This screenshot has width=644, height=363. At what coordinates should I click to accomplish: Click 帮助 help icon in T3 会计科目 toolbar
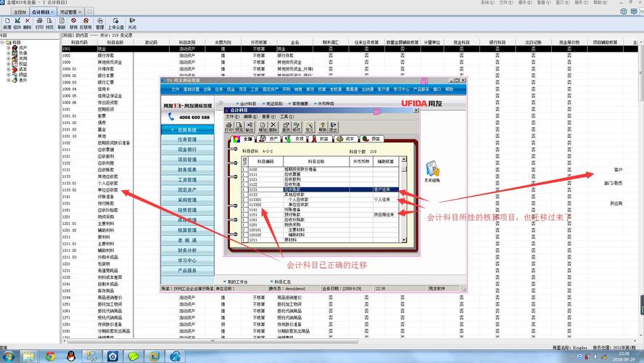(323, 127)
